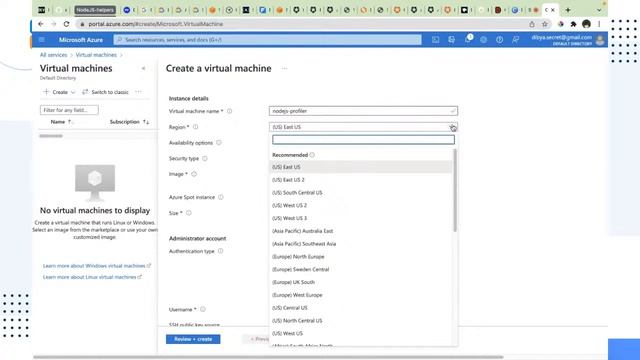Click the browser back arrow
640x360 pixels.
coord(40,24)
